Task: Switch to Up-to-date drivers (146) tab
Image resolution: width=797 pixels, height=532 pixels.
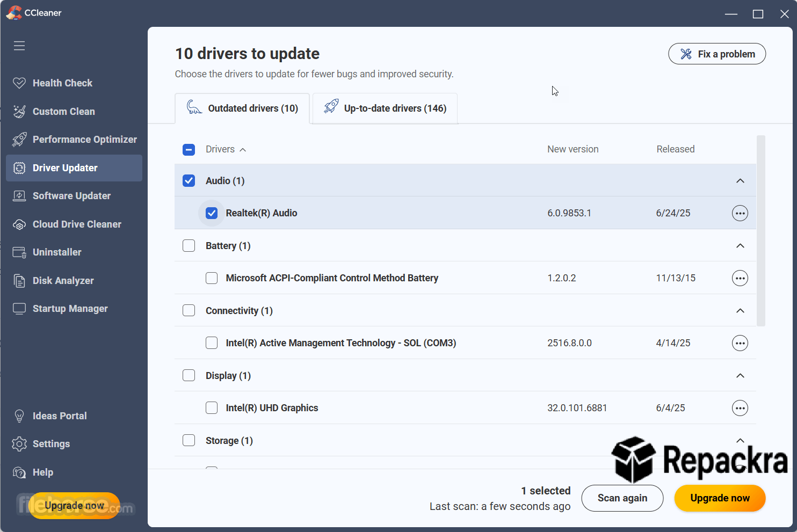Action: click(385, 108)
